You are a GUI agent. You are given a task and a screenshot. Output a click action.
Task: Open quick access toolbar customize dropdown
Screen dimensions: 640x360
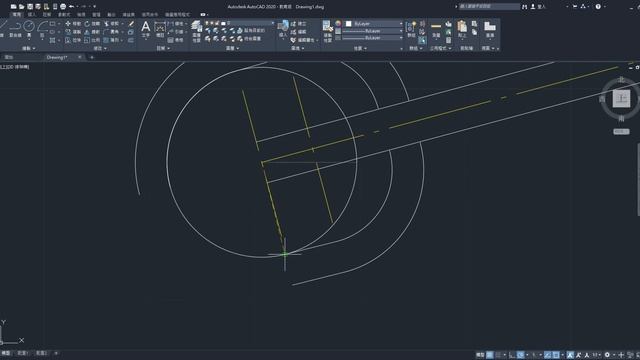click(x=95, y=7)
